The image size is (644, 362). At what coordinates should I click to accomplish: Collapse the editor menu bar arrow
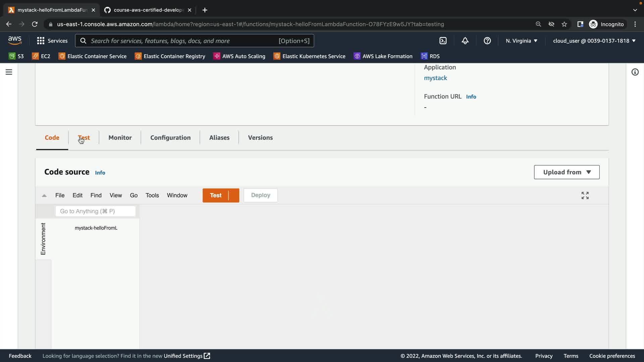point(44,195)
